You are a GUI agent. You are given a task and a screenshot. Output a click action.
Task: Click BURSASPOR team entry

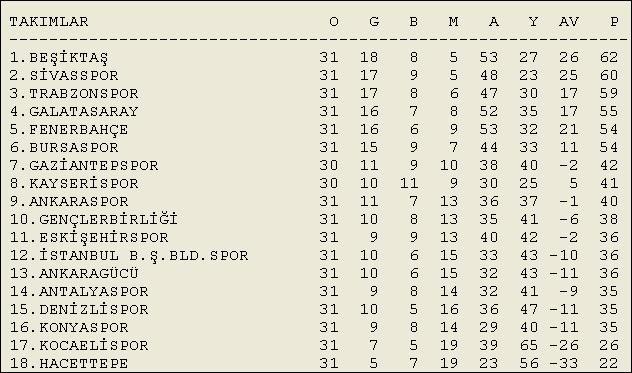click(x=74, y=148)
